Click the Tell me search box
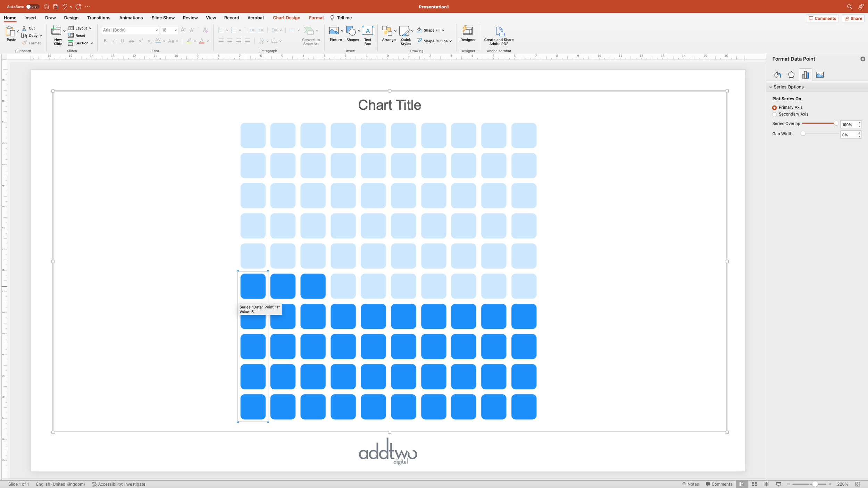This screenshot has width=868, height=488. coord(341,18)
